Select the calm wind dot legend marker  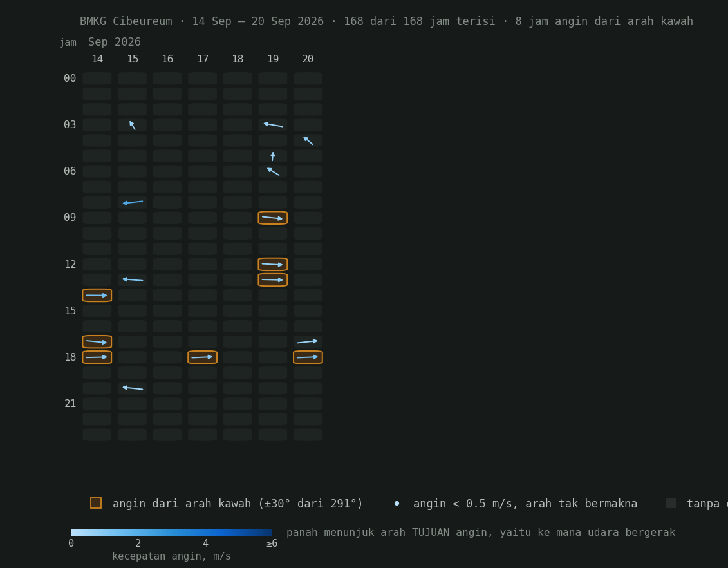397,503
